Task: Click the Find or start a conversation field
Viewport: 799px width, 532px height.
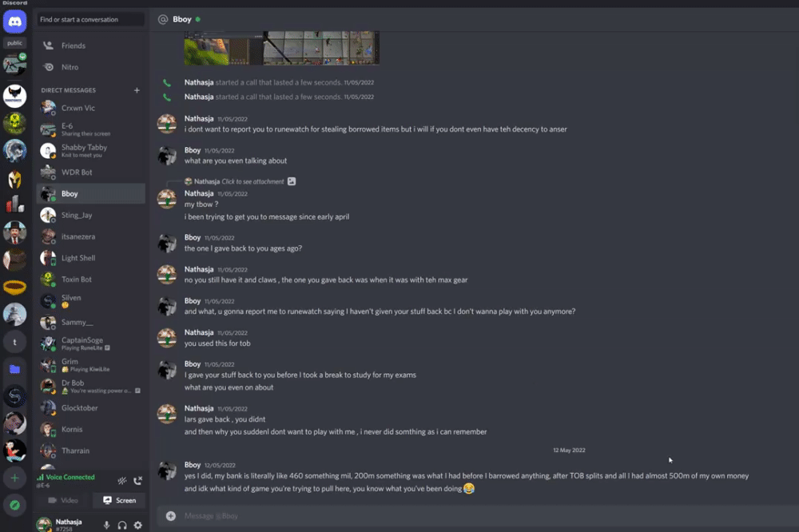Action: tap(90, 19)
